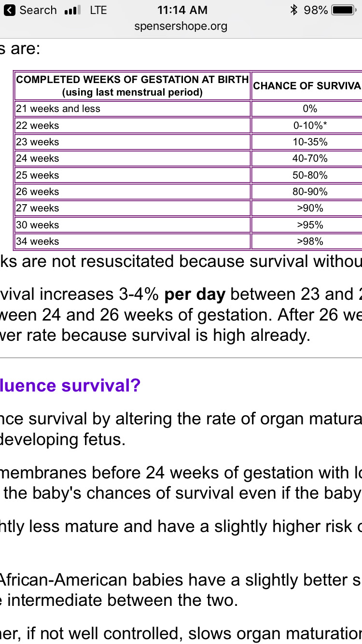Tap the 98% battery percentage text

pos(316,10)
